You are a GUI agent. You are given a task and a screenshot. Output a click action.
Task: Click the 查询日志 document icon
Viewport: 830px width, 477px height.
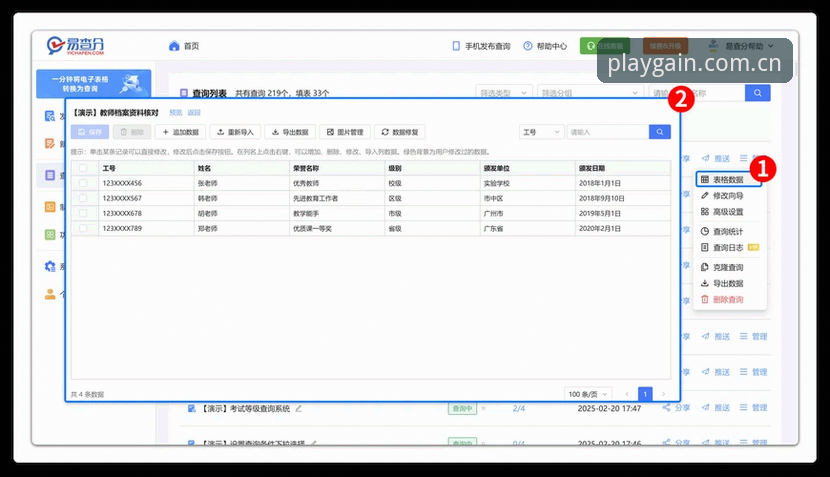click(705, 247)
